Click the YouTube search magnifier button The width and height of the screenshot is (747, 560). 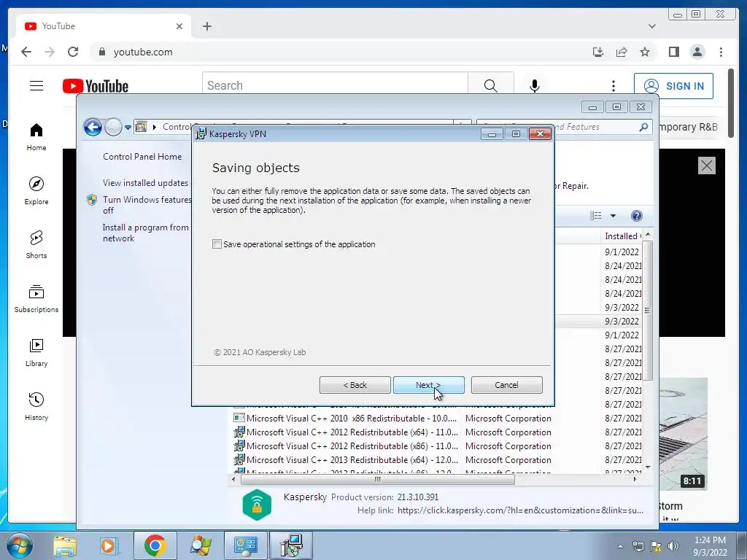490,86
